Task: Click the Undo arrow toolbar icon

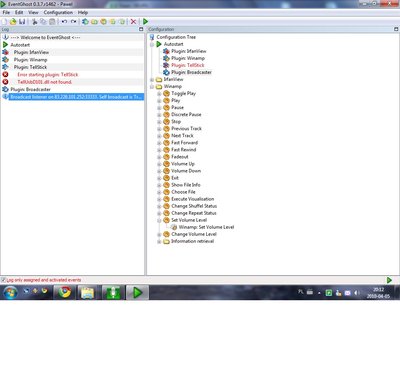Action: click(64, 22)
